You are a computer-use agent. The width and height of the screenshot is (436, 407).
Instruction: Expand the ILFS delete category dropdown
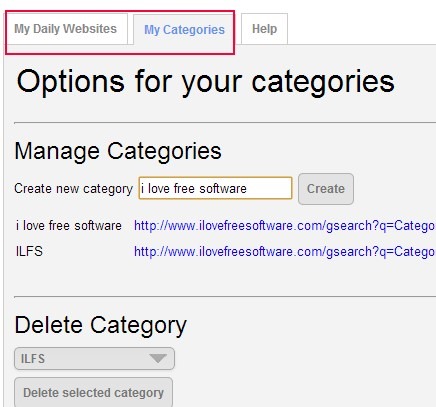(94, 359)
